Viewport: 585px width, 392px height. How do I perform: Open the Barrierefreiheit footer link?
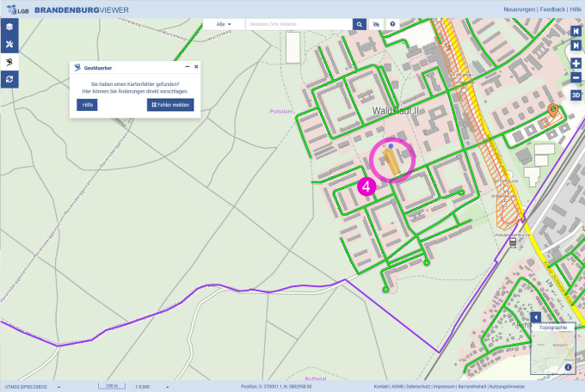[x=472, y=387]
